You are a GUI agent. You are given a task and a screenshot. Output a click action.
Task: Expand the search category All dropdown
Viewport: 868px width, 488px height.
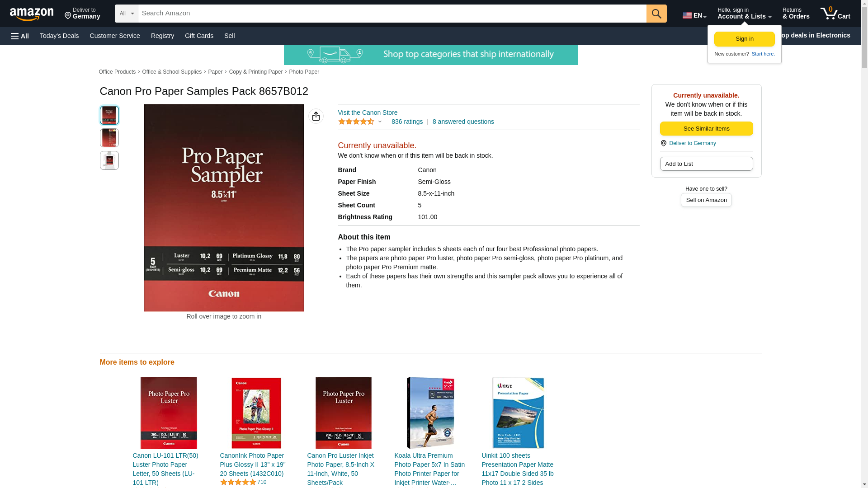[x=126, y=14]
